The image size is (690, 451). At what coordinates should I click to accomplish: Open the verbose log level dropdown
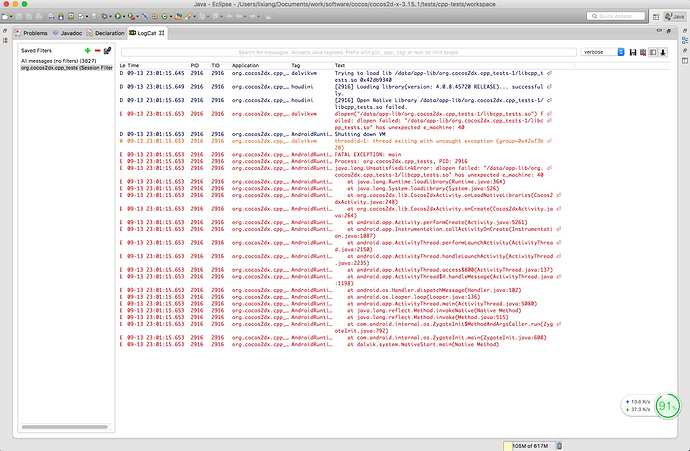[603, 52]
